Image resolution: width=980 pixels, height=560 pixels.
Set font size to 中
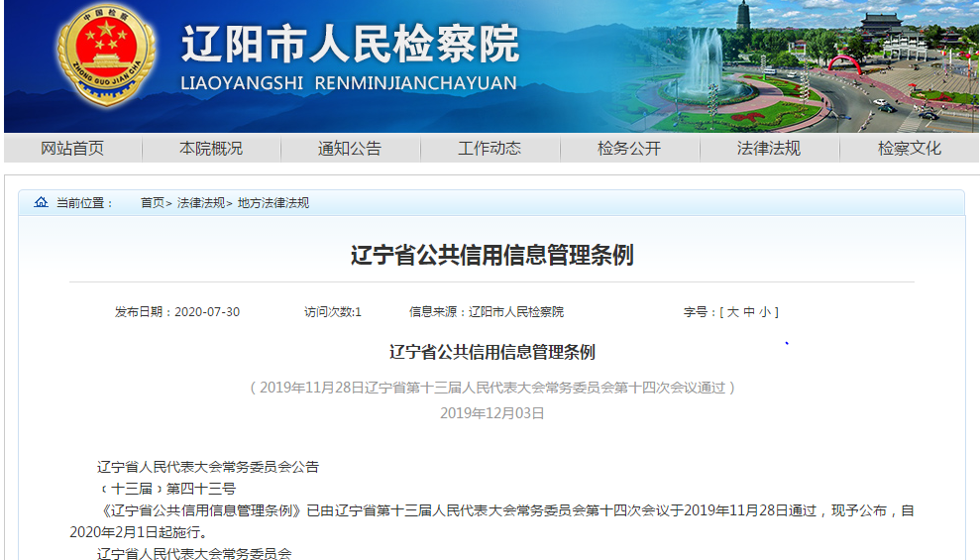click(749, 312)
